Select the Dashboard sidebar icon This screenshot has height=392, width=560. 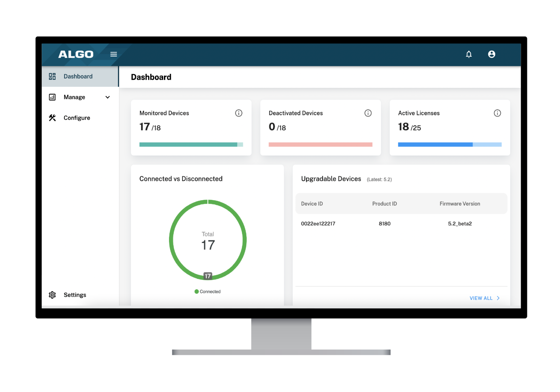(52, 76)
